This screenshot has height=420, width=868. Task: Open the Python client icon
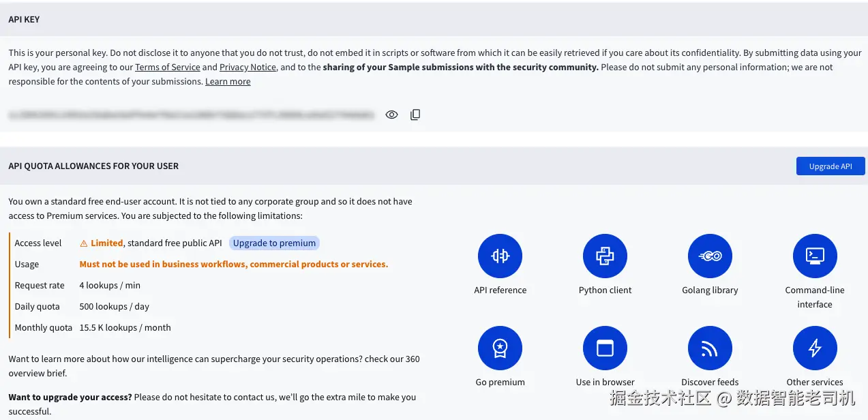[605, 256]
